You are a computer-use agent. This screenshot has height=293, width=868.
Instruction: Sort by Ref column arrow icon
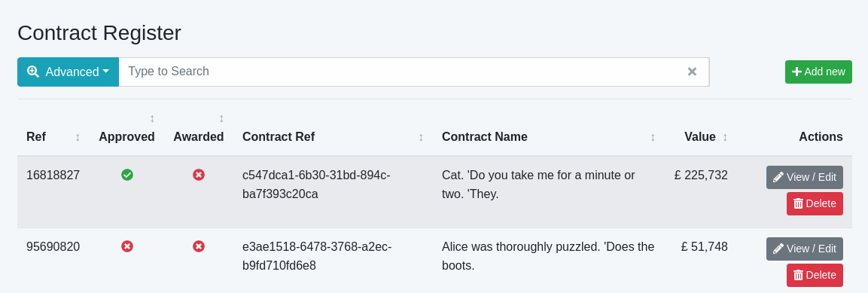(78, 137)
